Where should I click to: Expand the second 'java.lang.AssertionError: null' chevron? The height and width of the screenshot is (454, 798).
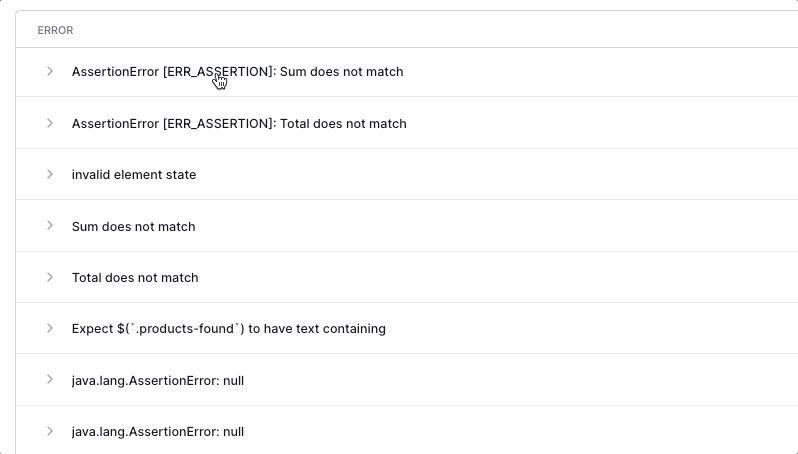(49, 431)
